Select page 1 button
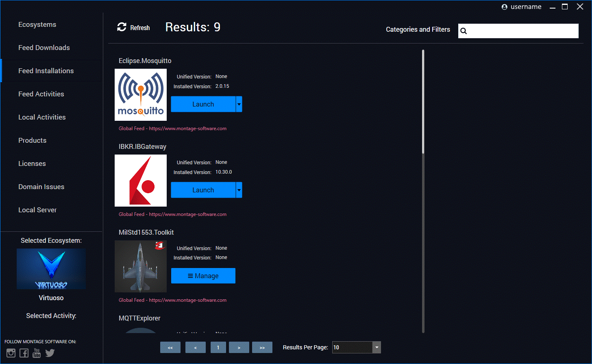Image resolution: width=592 pixels, height=364 pixels. 218,347
